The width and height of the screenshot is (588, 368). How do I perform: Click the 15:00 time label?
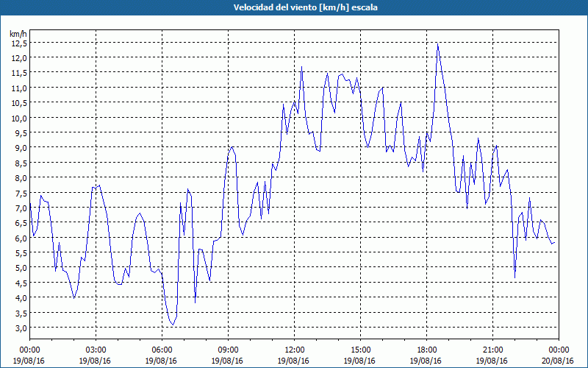click(x=360, y=350)
